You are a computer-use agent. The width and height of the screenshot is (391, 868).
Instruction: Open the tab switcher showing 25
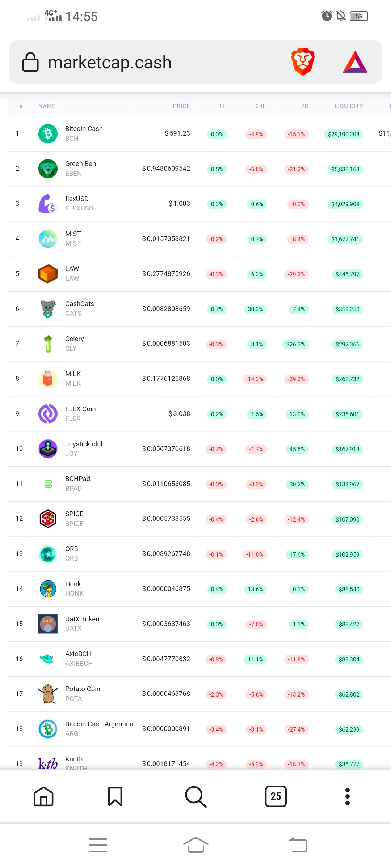tap(276, 796)
